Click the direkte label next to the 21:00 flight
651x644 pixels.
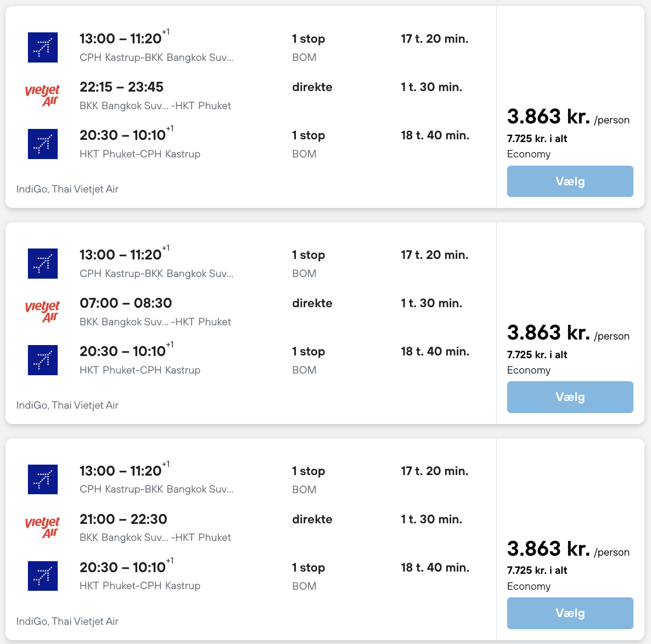click(312, 519)
